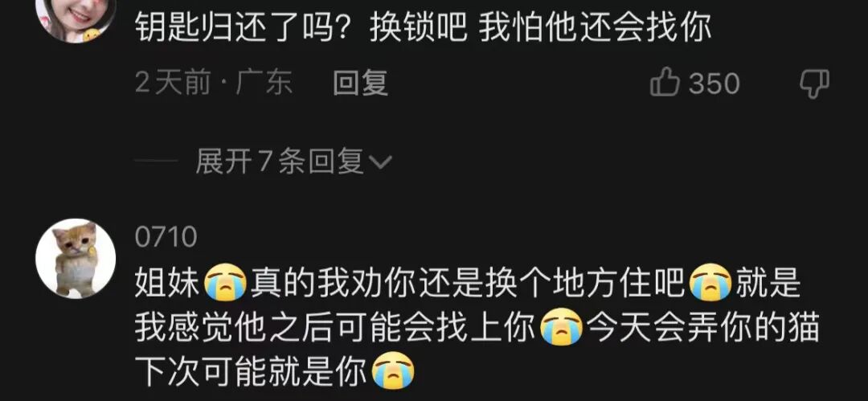The height and width of the screenshot is (401, 868).
Task: Open the smiling girl avatar profile
Action: coord(76,17)
